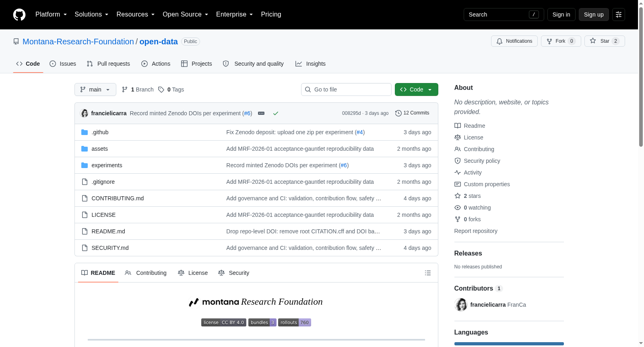Click the bundles 3 badge
Image resolution: width=644 pixels, height=347 pixels.
(262, 322)
